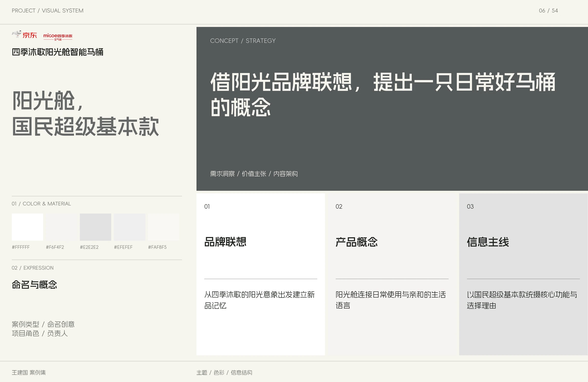
Task: Click the micoe 四季沐歌 logo
Action: click(58, 37)
